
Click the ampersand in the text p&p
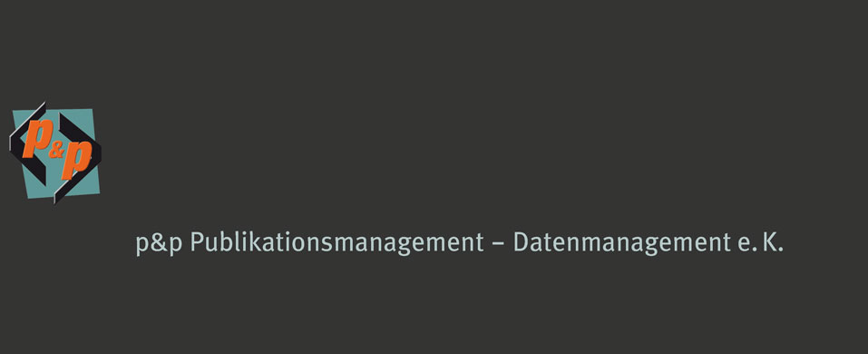point(159,243)
